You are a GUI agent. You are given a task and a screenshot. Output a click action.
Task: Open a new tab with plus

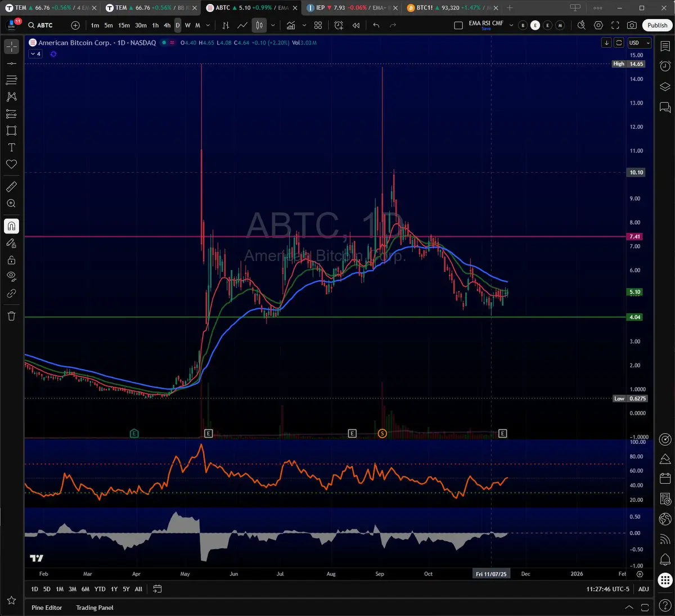[x=510, y=8]
